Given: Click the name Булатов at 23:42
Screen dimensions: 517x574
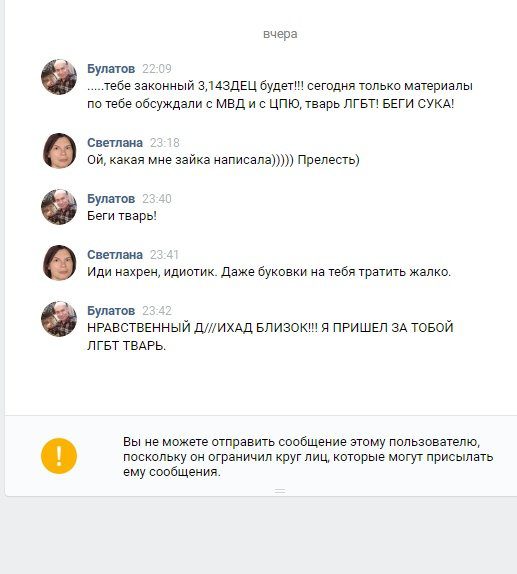Looking at the screenshot, I should pyautogui.click(x=111, y=310).
